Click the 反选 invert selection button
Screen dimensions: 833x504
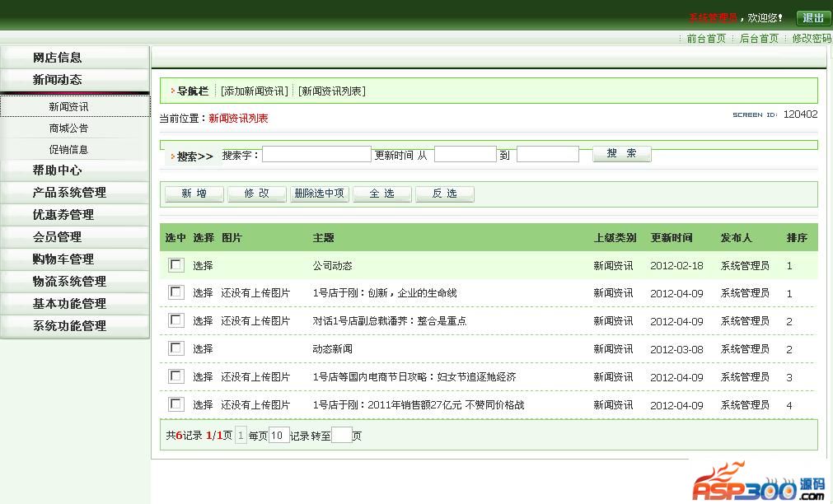point(444,194)
